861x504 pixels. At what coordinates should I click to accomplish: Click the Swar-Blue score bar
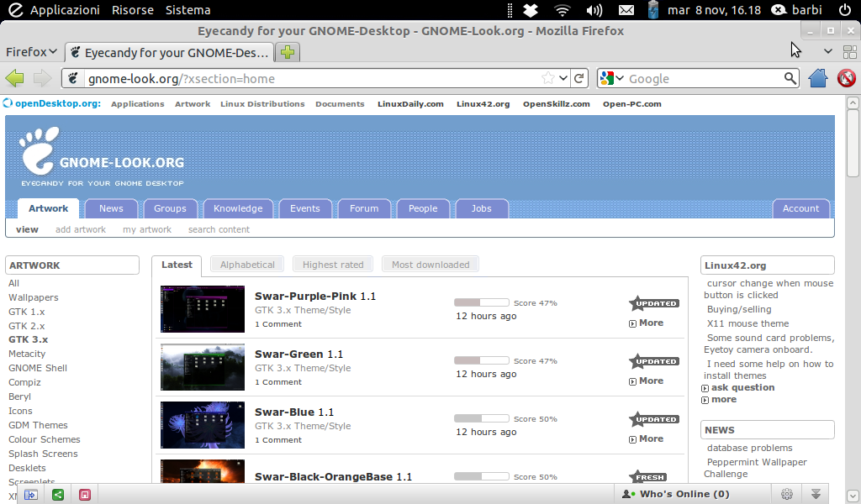(482, 418)
